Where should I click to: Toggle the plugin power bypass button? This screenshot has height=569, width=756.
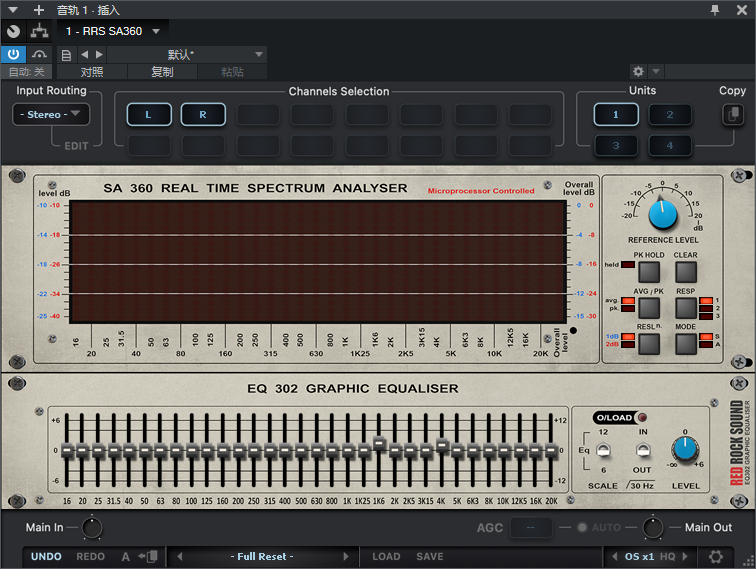pos(13,54)
